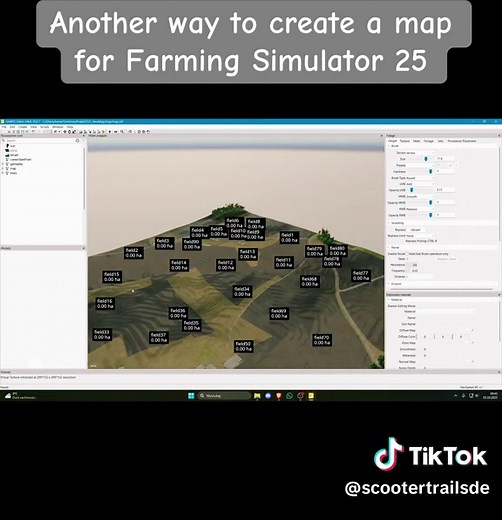Click the field77 label in viewport
Image resolution: width=502 pixels, height=520 pixels.
coord(361,275)
